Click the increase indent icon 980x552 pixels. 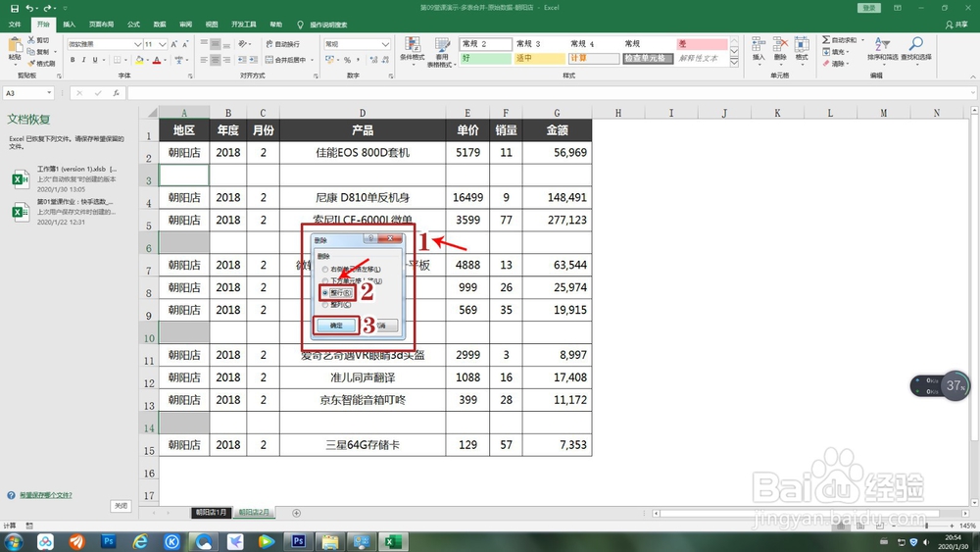(253, 60)
